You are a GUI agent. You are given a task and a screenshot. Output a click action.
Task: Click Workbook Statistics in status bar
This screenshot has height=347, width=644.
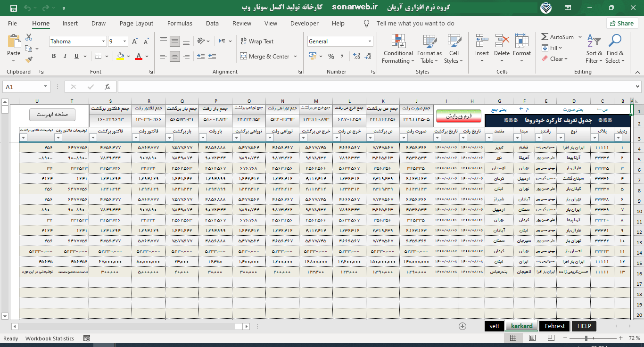pyautogui.click(x=50, y=339)
